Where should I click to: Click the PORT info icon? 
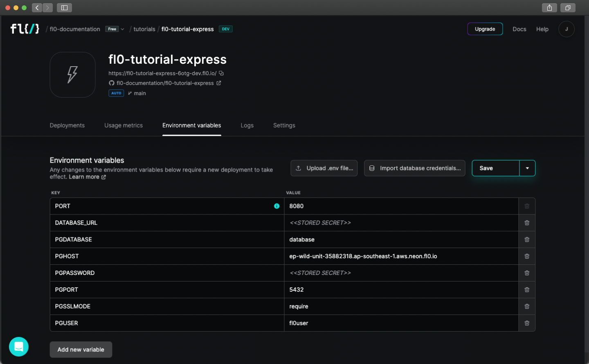coord(277,206)
